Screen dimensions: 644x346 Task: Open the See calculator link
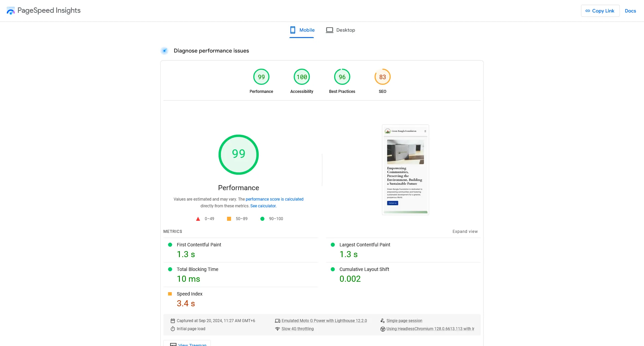(263, 206)
